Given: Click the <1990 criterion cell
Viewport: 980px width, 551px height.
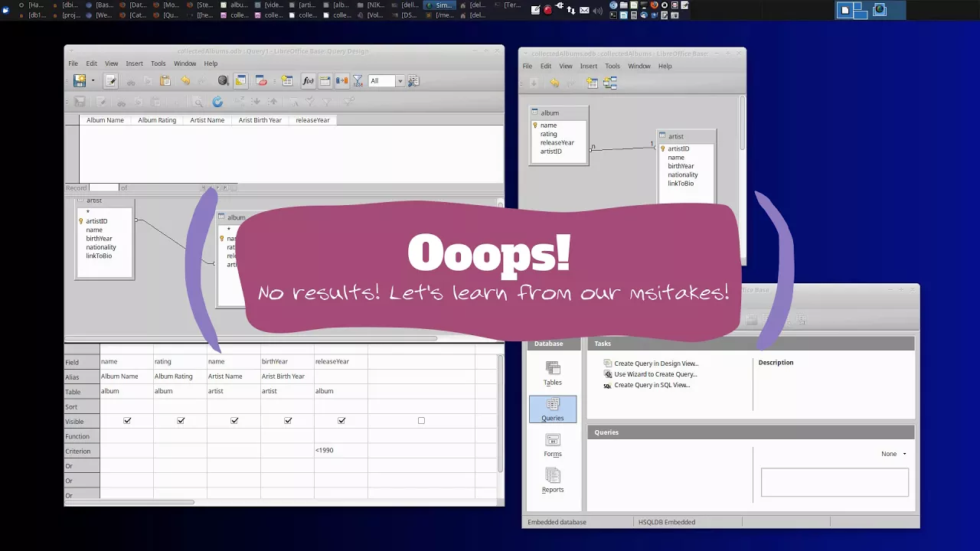Looking at the screenshot, I should 341,451.
